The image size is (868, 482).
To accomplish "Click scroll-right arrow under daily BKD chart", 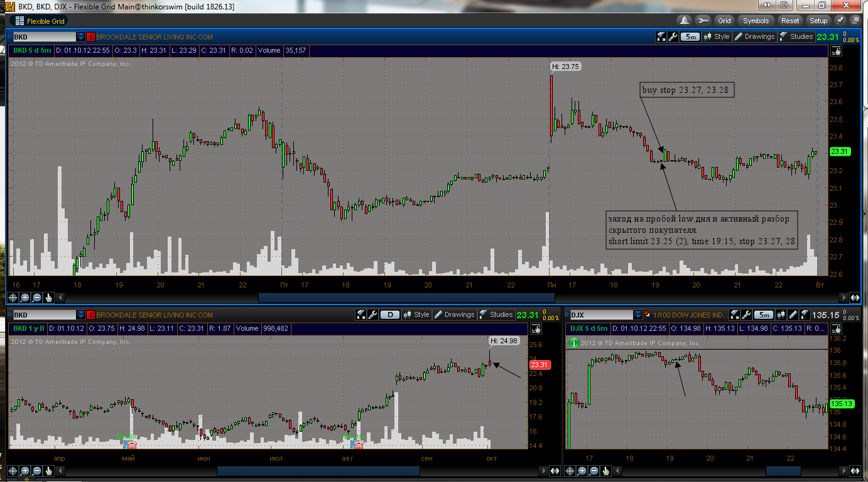I will click(543, 471).
